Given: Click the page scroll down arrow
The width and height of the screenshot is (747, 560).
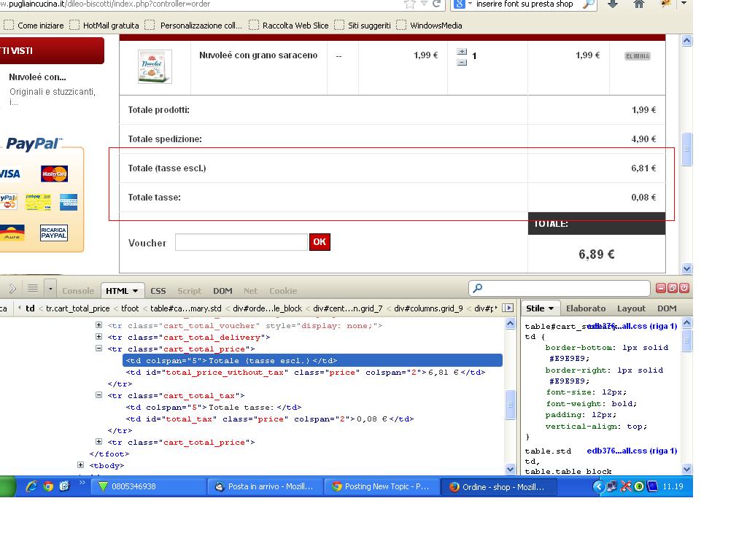Looking at the screenshot, I should pyautogui.click(x=686, y=268).
